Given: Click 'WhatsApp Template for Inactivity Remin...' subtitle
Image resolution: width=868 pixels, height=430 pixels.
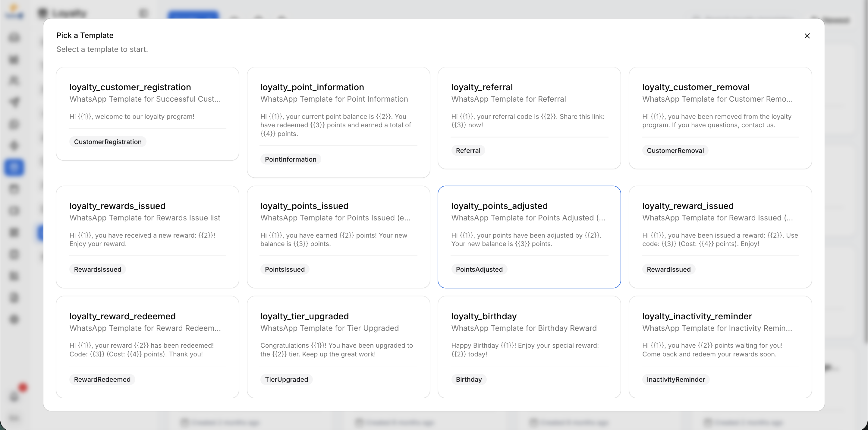Looking at the screenshot, I should click(717, 328).
